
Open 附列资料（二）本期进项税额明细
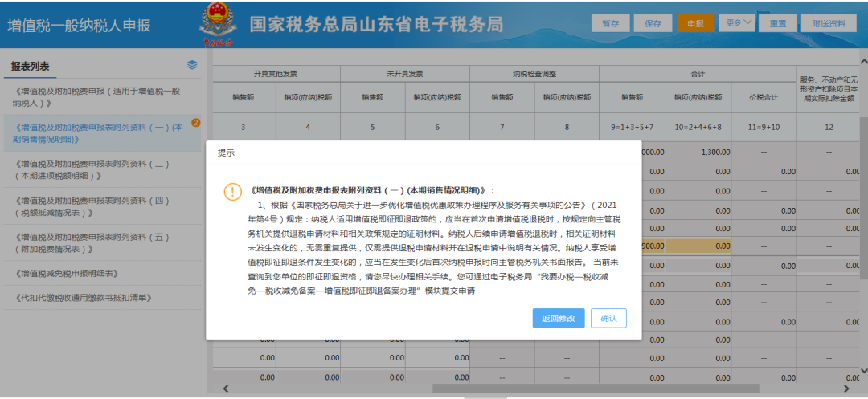click(x=101, y=169)
